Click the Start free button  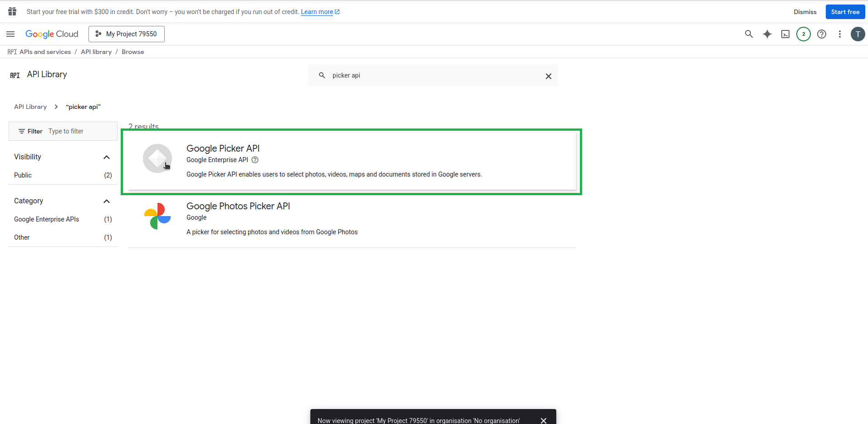click(x=845, y=12)
